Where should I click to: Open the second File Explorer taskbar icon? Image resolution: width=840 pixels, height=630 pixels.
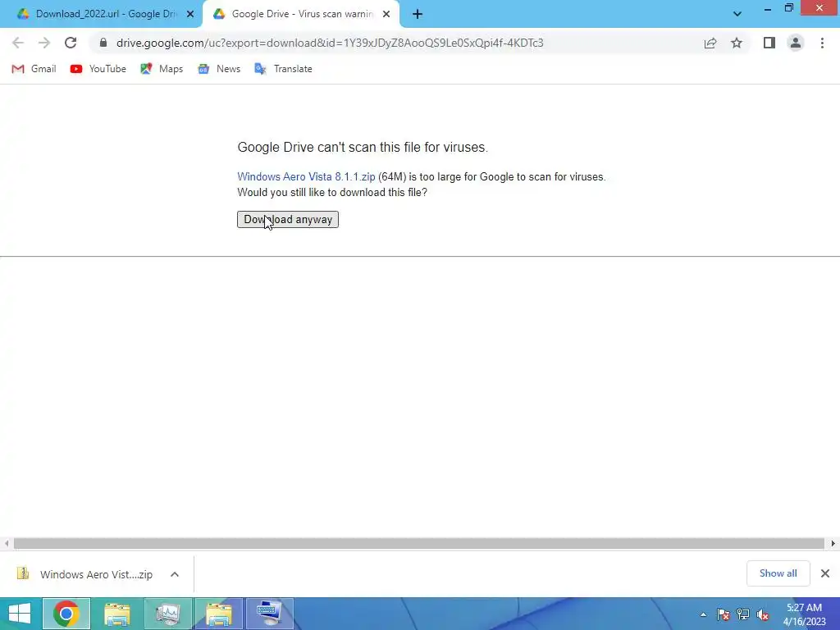(x=218, y=614)
